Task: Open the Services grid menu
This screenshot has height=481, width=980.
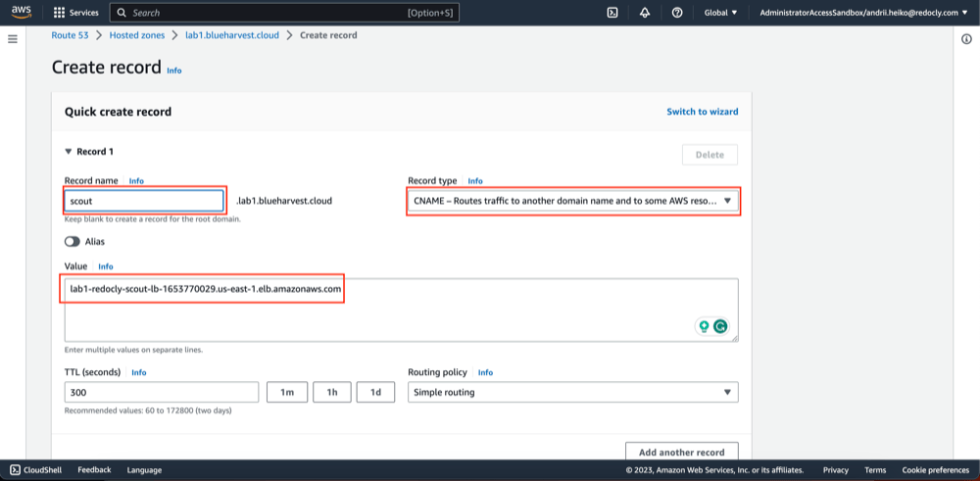Action: pyautogui.click(x=76, y=13)
